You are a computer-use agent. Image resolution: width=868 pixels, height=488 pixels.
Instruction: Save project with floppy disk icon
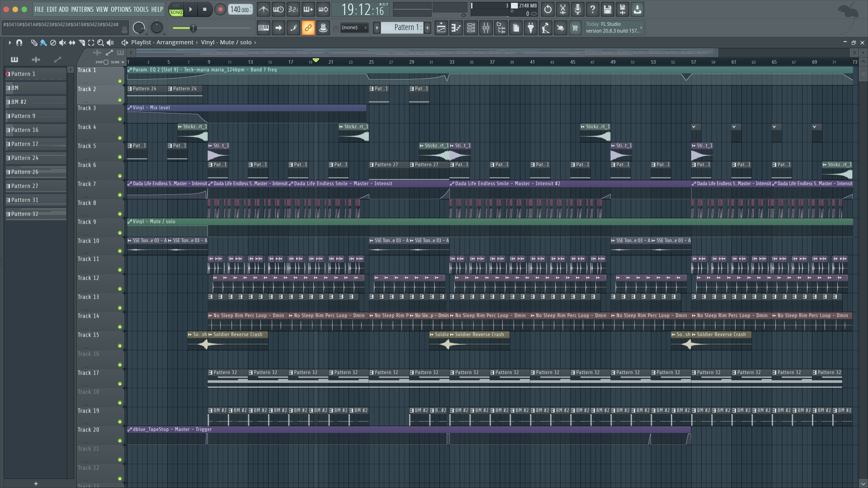(608, 9)
